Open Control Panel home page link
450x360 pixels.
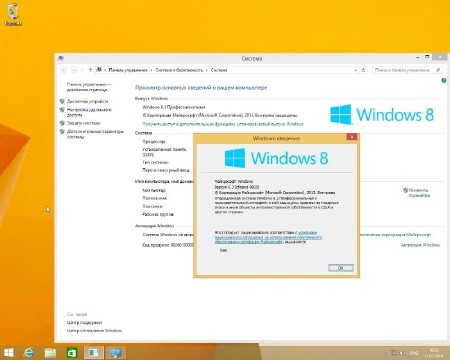pos(88,87)
